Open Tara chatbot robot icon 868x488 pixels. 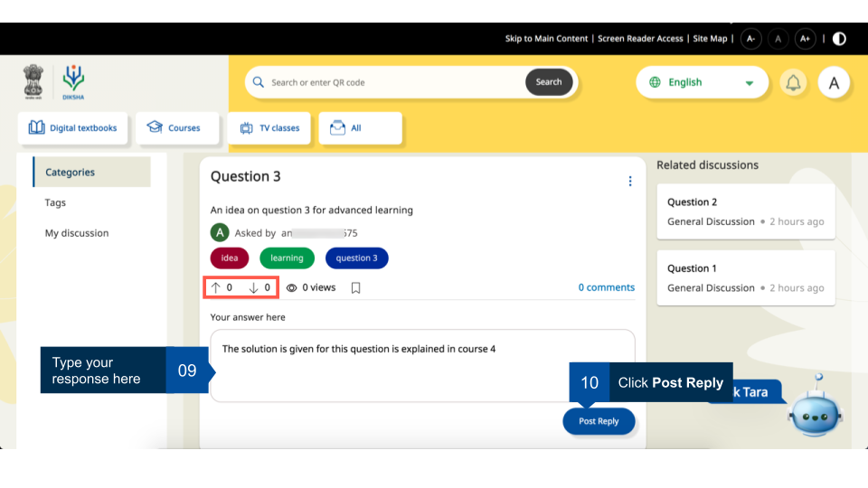(x=815, y=409)
